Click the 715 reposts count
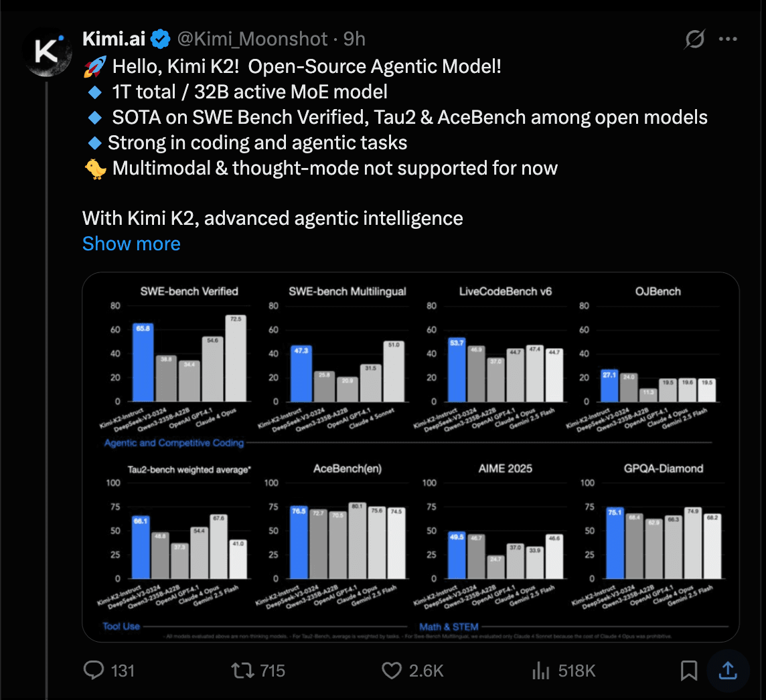This screenshot has width=766, height=700. [273, 671]
